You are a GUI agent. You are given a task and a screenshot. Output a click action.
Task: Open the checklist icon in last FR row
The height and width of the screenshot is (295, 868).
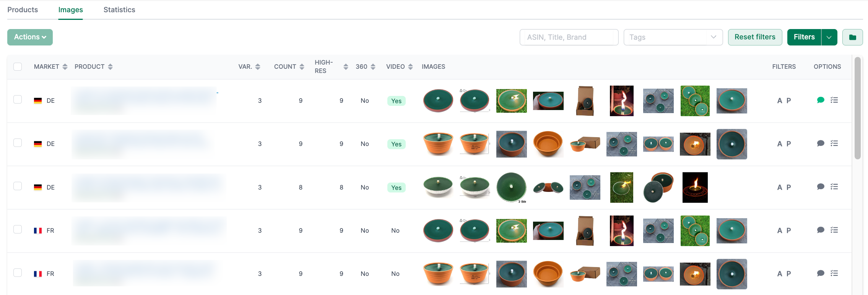834,273
